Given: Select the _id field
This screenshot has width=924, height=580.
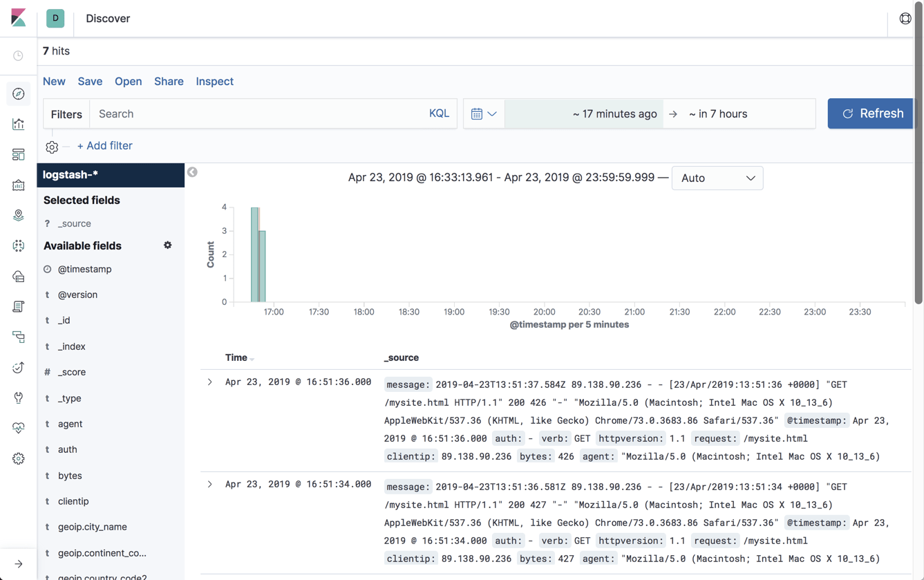Looking at the screenshot, I should pyautogui.click(x=64, y=321).
